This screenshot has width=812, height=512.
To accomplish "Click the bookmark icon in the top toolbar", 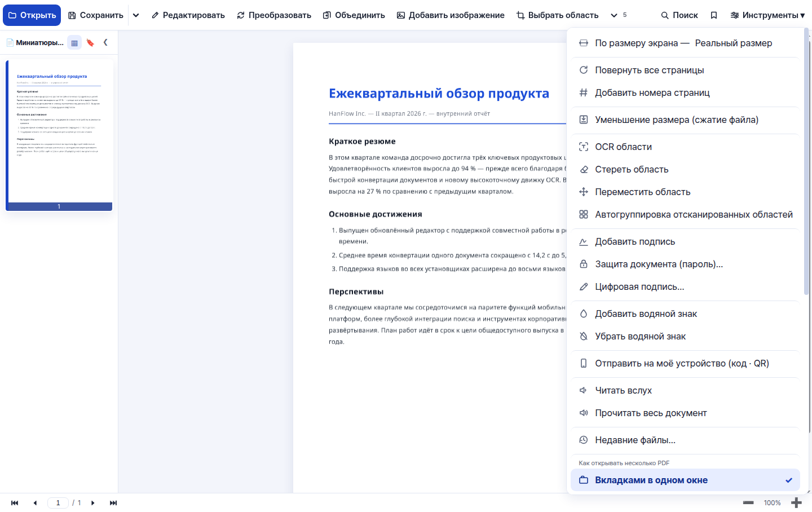I will pos(714,15).
